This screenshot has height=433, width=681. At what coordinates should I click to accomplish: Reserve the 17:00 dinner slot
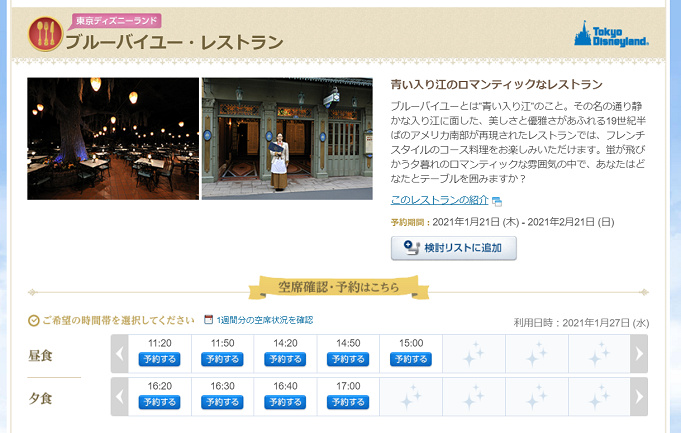(348, 402)
